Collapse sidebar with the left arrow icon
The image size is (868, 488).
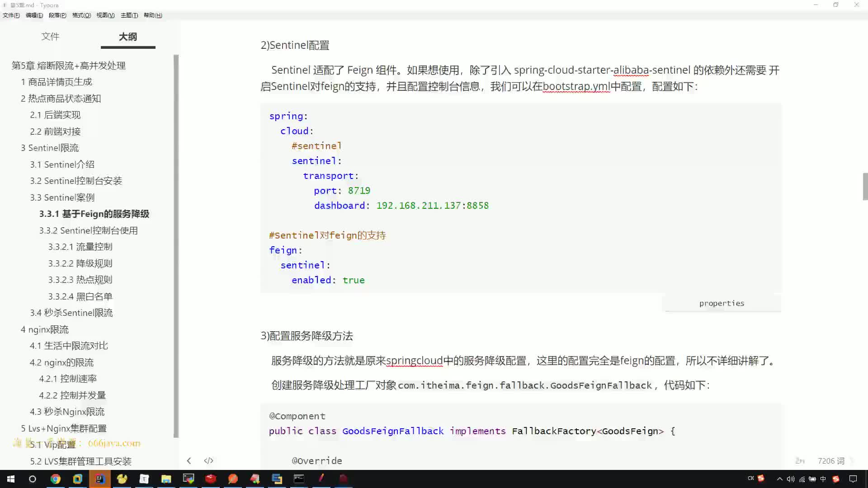[x=189, y=460]
